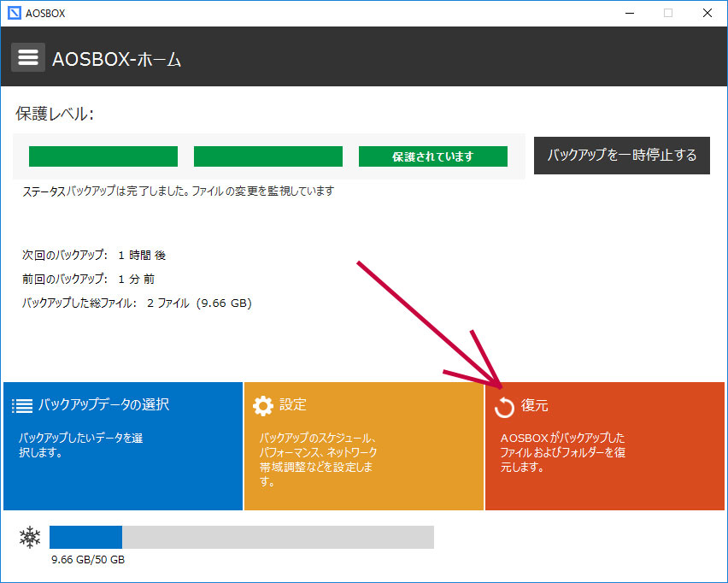
Task: Open the 設定 settings tile
Action: coord(363,446)
